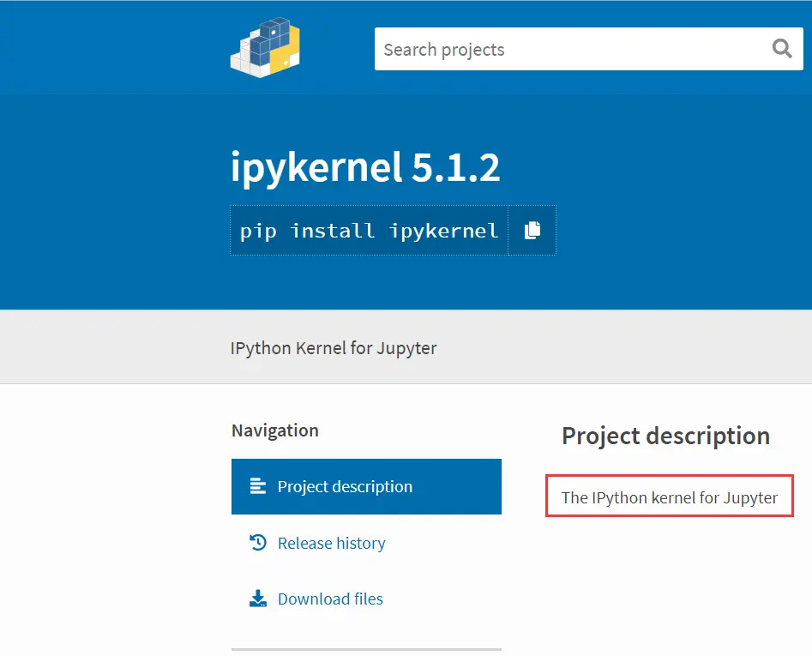The height and width of the screenshot is (656, 812).
Task: Click the 'Navigation' heading
Action: tap(275, 430)
